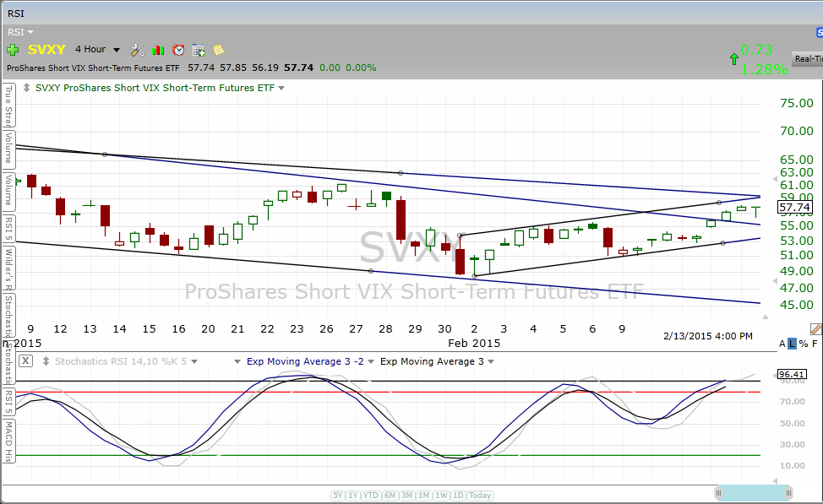The height and width of the screenshot is (504, 823).
Task: Click the green plus add-chart icon
Action: [x=13, y=50]
